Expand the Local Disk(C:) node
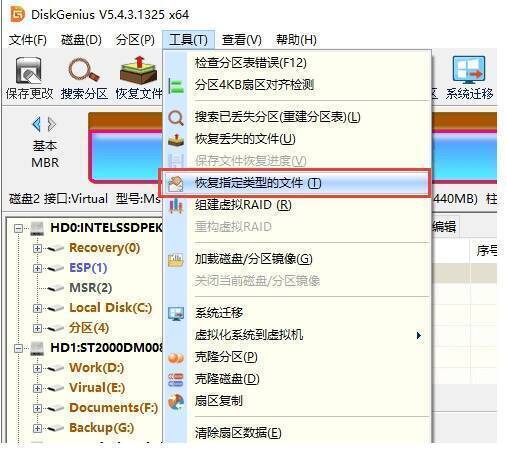507x450 pixels. (37, 308)
